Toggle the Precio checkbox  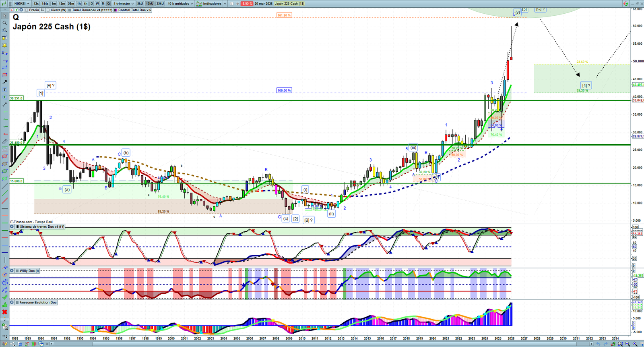pos(27,10)
